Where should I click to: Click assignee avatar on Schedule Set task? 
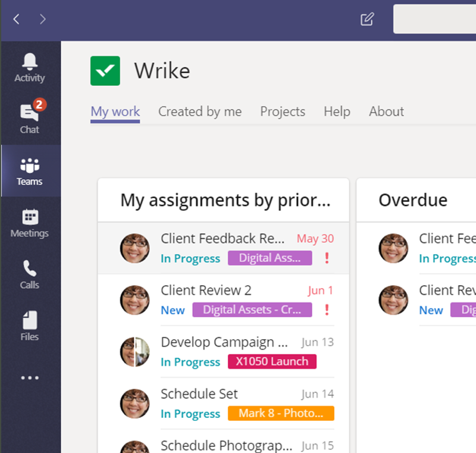pyautogui.click(x=135, y=404)
